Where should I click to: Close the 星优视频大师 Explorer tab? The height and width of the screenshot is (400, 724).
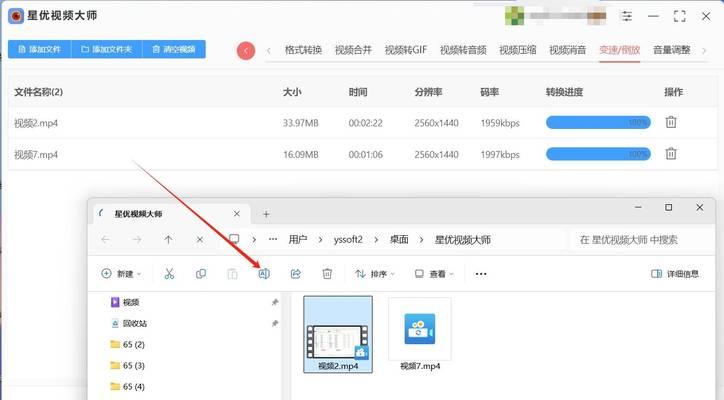coord(236,214)
